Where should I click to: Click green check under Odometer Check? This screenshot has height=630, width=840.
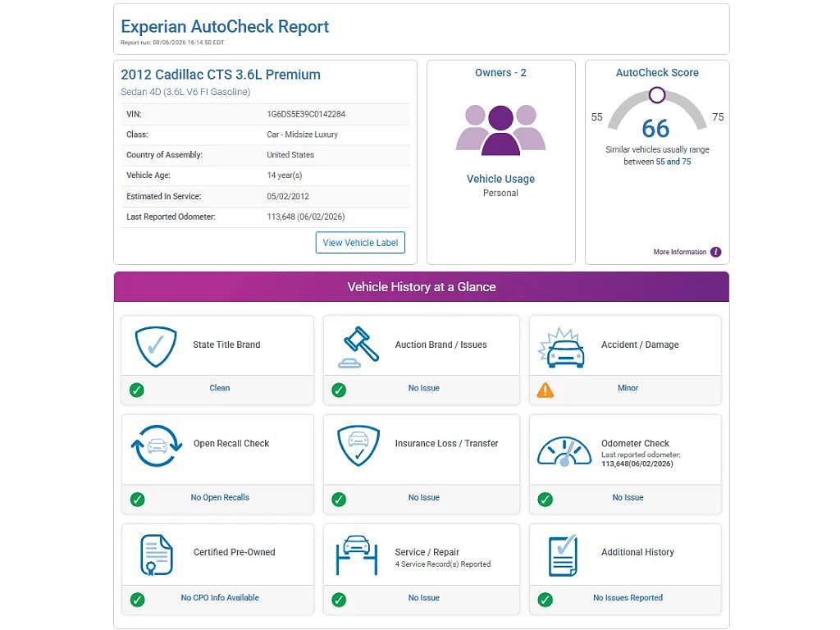pos(546,500)
